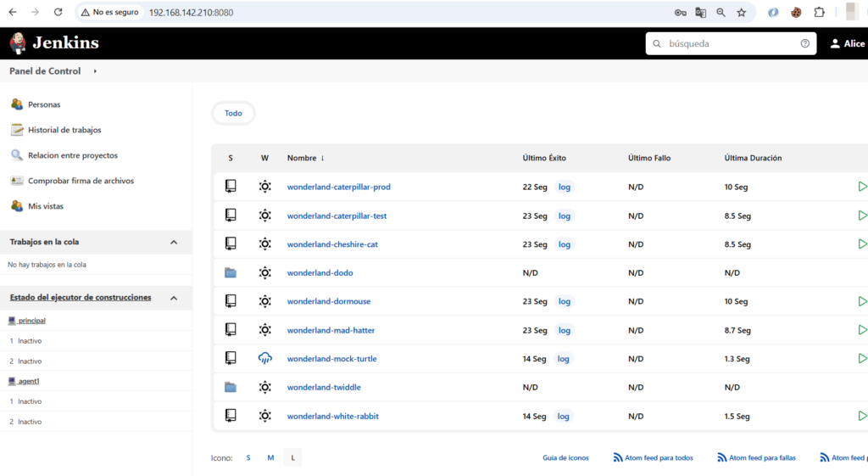Open the wonderland-dodo folder link
The height and width of the screenshot is (476, 868).
pos(320,272)
